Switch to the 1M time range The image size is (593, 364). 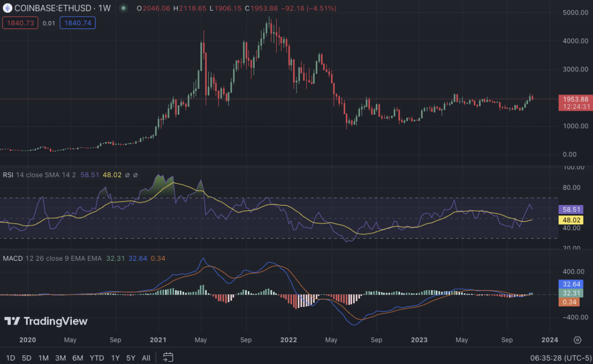click(43, 358)
